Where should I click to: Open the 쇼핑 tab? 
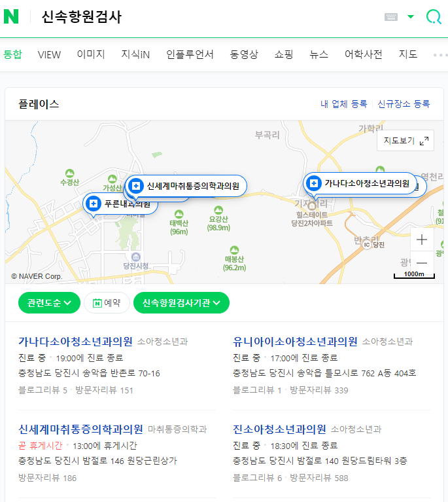click(x=284, y=54)
